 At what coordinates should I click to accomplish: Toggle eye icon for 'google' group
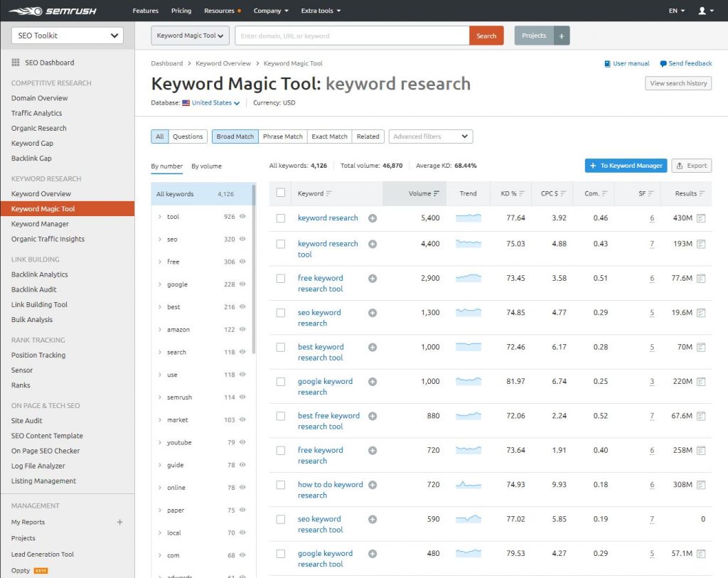tap(242, 284)
